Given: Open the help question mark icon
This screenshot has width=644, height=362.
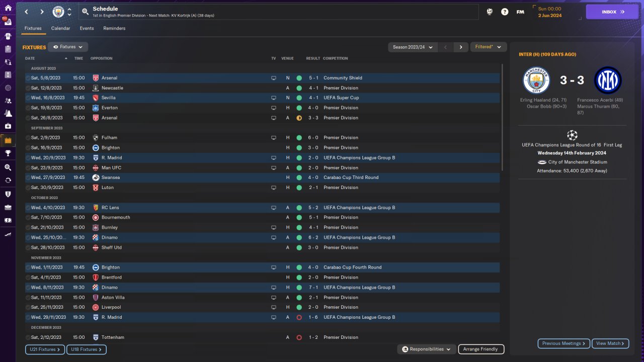Looking at the screenshot, I should tap(505, 12).
